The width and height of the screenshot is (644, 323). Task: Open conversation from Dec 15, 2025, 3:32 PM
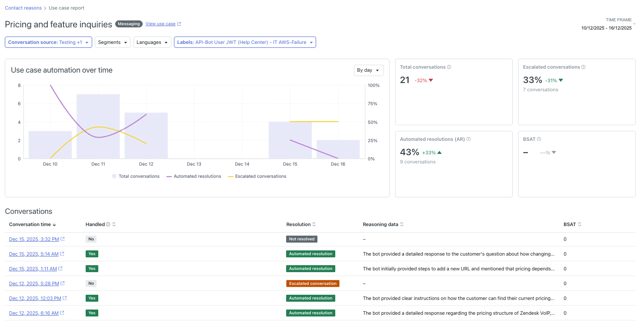point(34,240)
